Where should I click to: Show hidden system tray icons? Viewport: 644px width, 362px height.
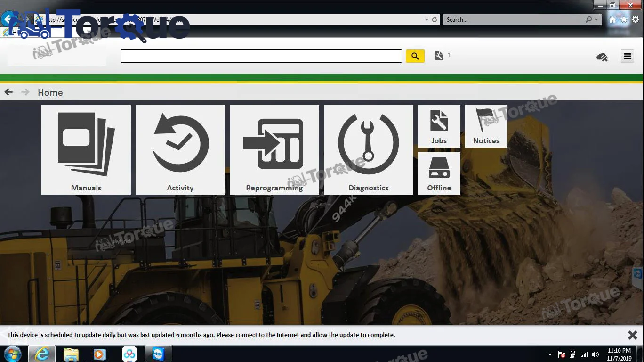click(550, 354)
